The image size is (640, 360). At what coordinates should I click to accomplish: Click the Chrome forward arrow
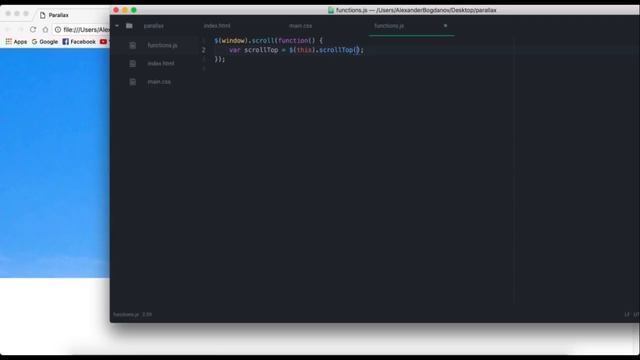tap(20, 29)
